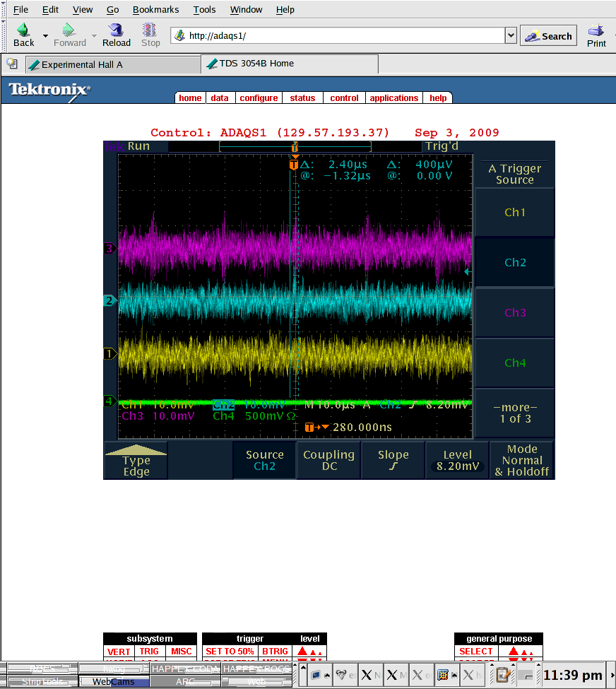Open the Tektronix help page link

coord(437,98)
